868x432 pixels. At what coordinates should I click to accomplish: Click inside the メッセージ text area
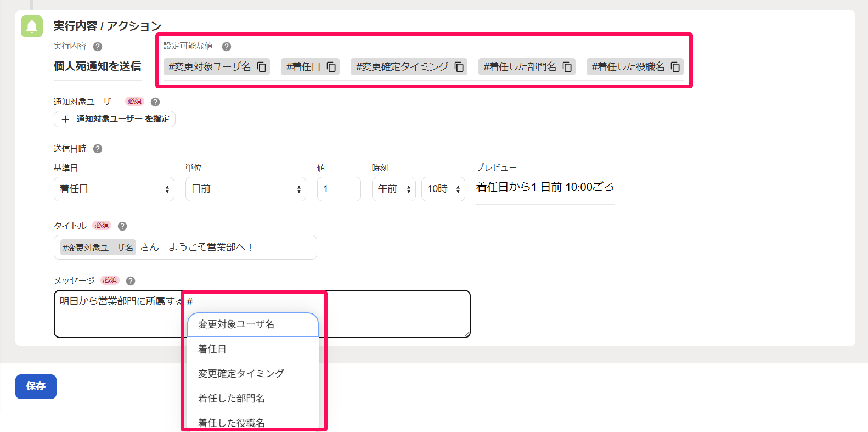[x=262, y=314]
